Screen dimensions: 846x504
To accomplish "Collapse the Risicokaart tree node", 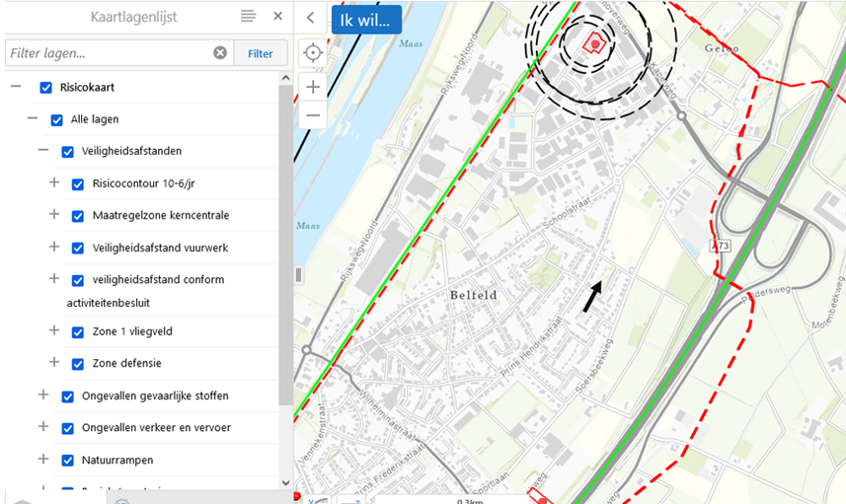I will click(x=16, y=86).
